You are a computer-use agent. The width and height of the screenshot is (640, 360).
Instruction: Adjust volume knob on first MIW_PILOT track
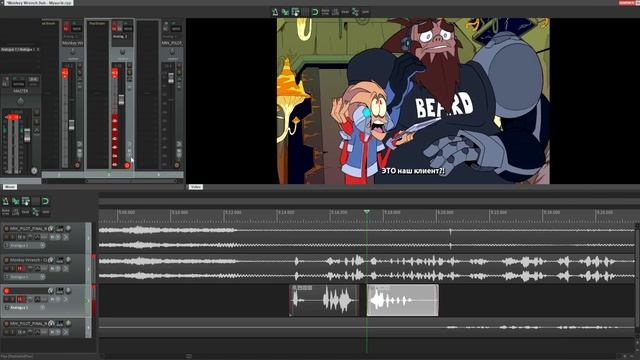coord(69,229)
